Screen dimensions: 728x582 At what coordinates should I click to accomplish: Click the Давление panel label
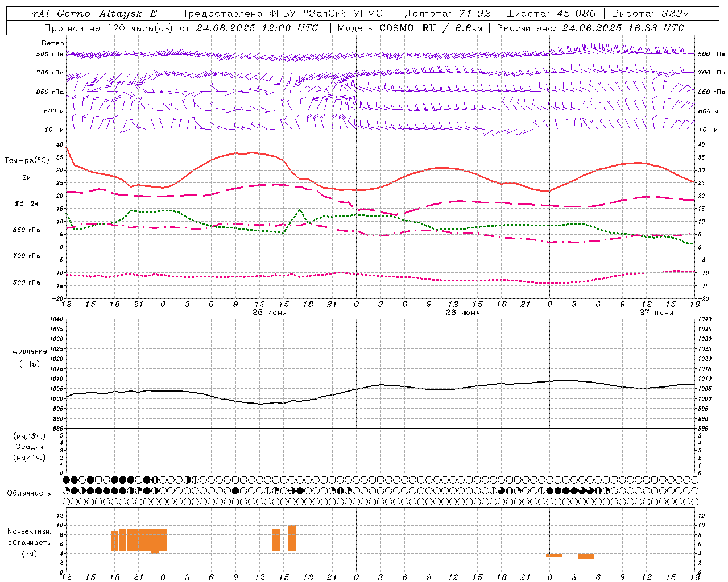click(30, 351)
